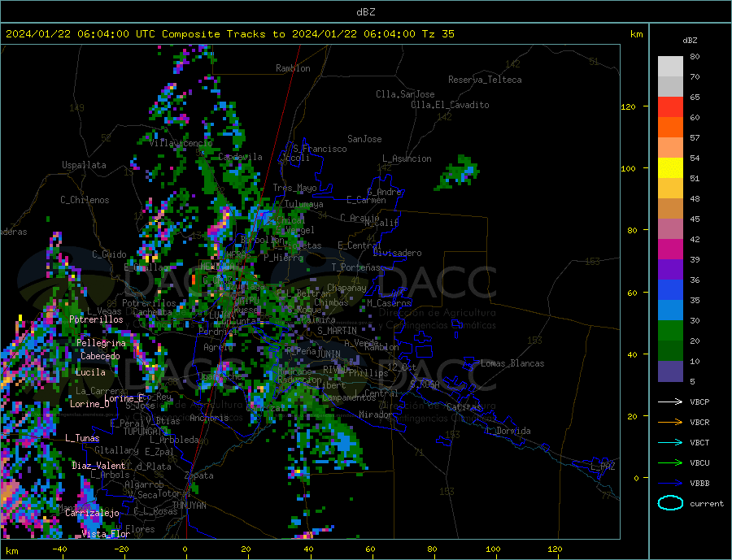Click the JUNIN map label

[x=329, y=354]
